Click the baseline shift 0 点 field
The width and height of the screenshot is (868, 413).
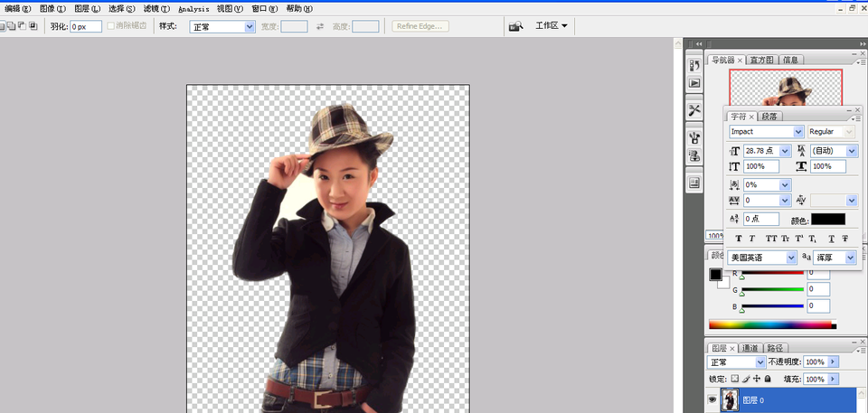coord(761,219)
